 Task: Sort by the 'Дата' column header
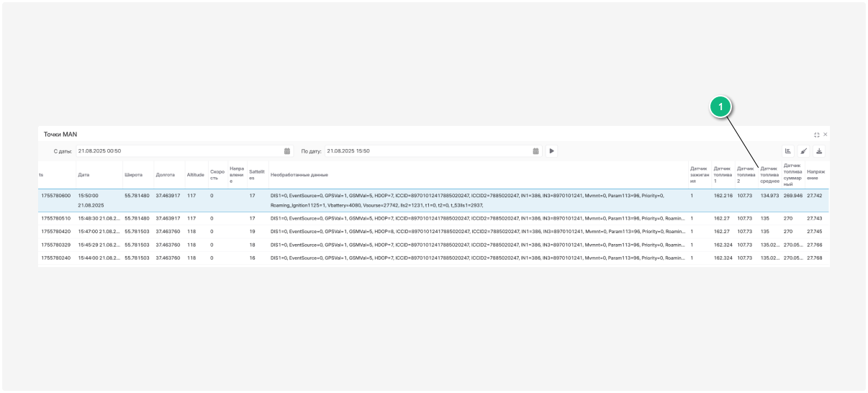[99, 175]
